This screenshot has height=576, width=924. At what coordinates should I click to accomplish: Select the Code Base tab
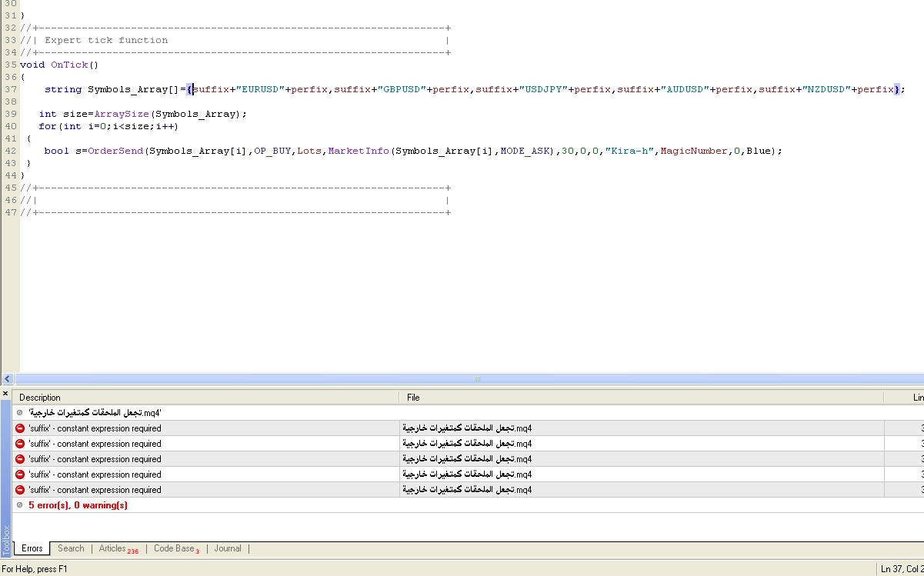[x=174, y=548]
